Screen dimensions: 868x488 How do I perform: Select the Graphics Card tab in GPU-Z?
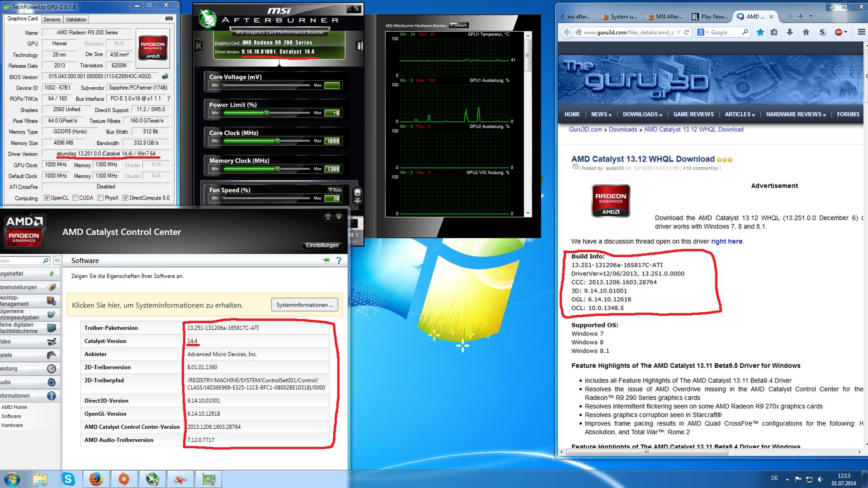click(x=23, y=19)
